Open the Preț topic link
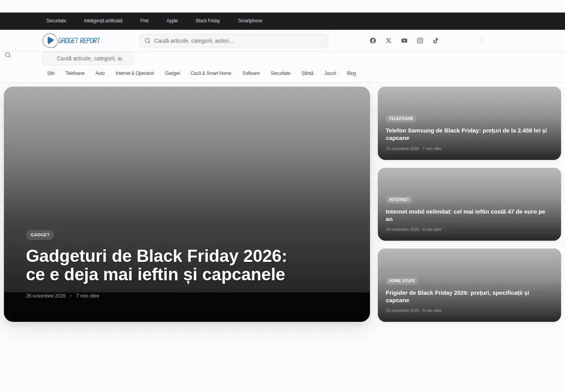 coord(144,21)
